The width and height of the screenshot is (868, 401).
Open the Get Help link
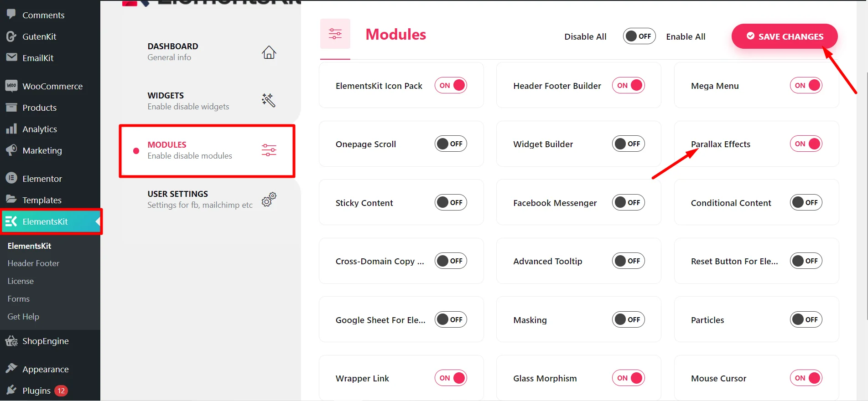(23, 317)
